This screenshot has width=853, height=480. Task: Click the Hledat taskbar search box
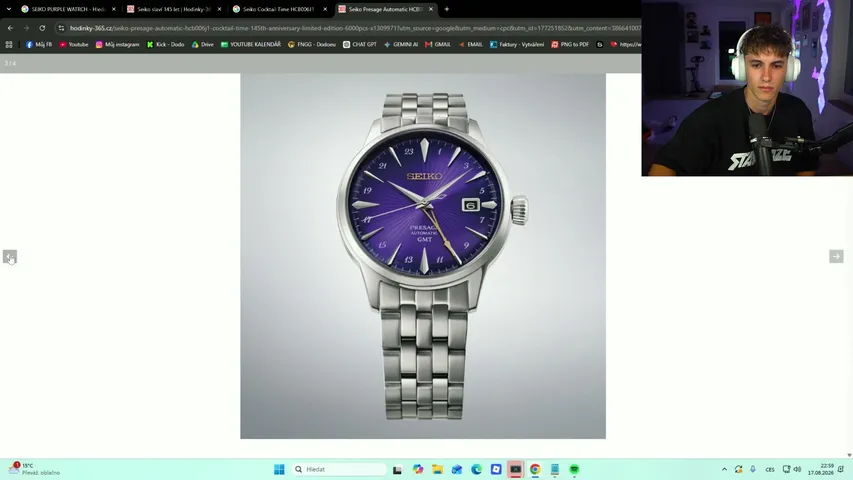pyautogui.click(x=339, y=469)
